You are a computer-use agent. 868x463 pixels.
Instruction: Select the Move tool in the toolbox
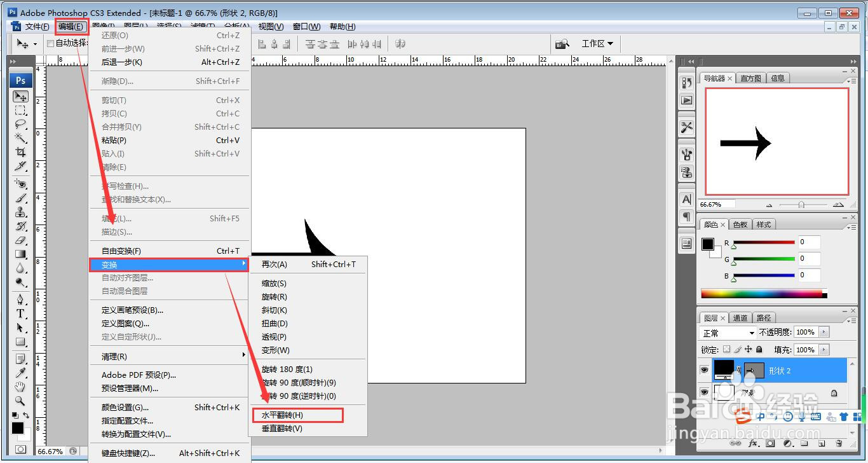point(21,97)
